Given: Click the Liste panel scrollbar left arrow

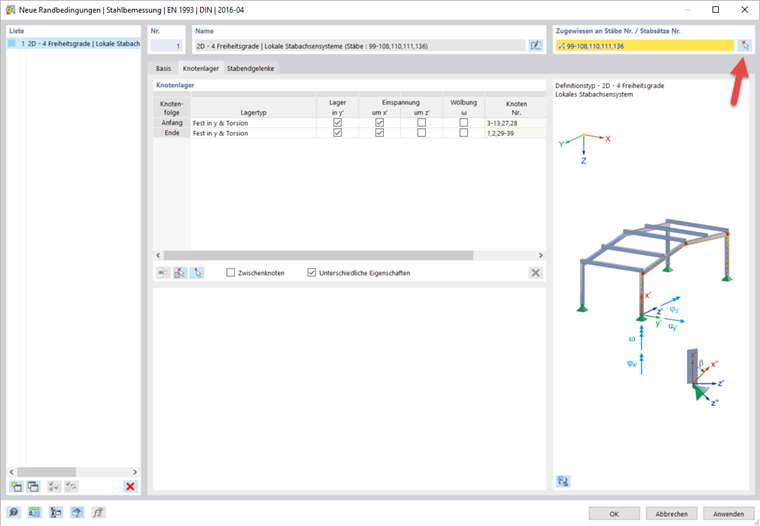Looking at the screenshot, I should [x=12, y=472].
